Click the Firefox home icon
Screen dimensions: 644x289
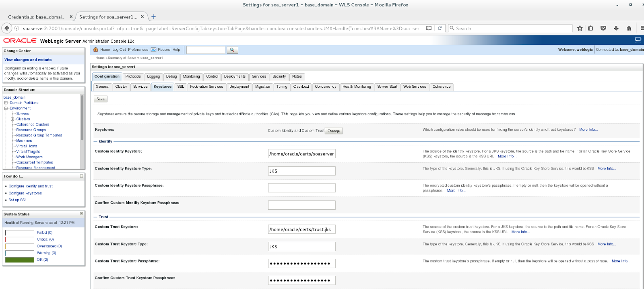pyautogui.click(x=629, y=28)
